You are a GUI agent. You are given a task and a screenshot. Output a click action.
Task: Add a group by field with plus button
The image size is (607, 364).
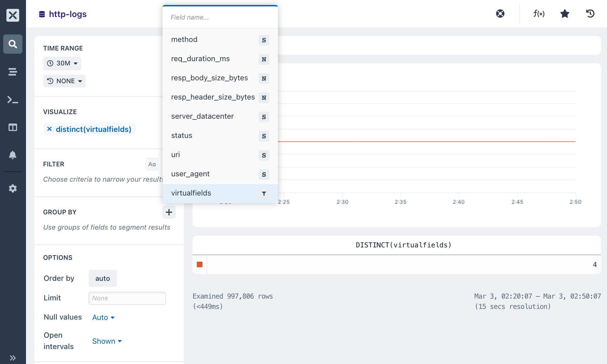(169, 212)
